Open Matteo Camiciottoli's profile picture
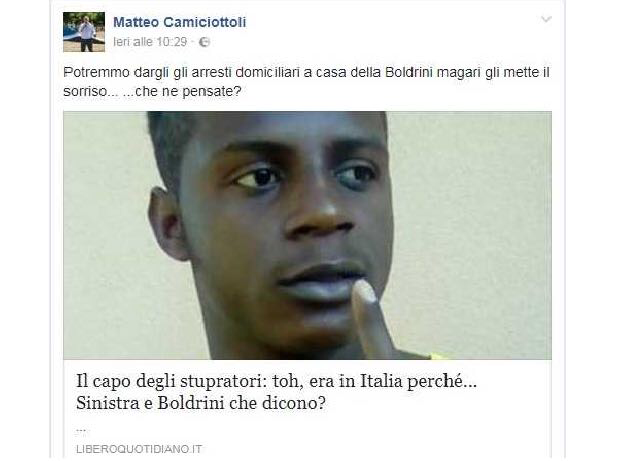This screenshot has width=619, height=461. (84, 32)
